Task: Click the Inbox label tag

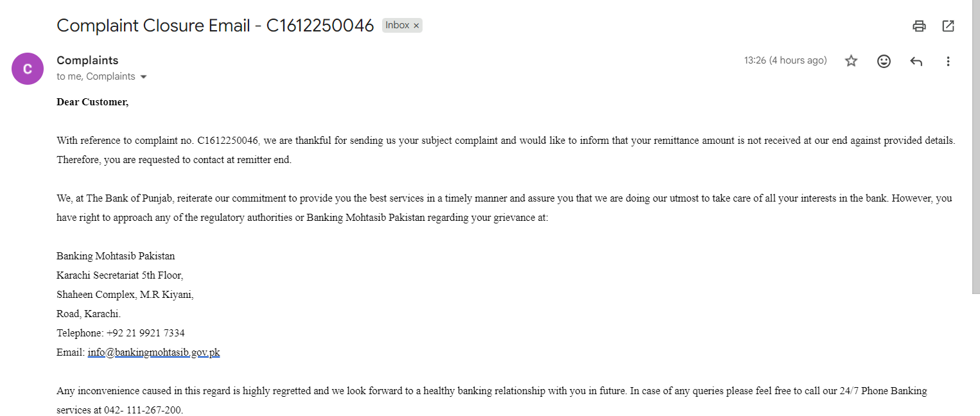Action: [x=397, y=25]
